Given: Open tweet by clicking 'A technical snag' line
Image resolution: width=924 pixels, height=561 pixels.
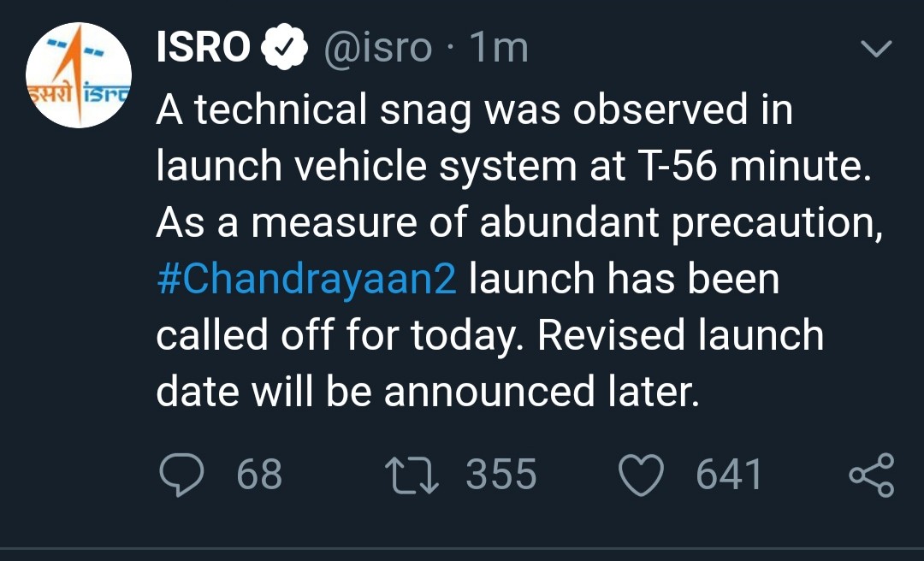Looking at the screenshot, I should coord(474,110).
